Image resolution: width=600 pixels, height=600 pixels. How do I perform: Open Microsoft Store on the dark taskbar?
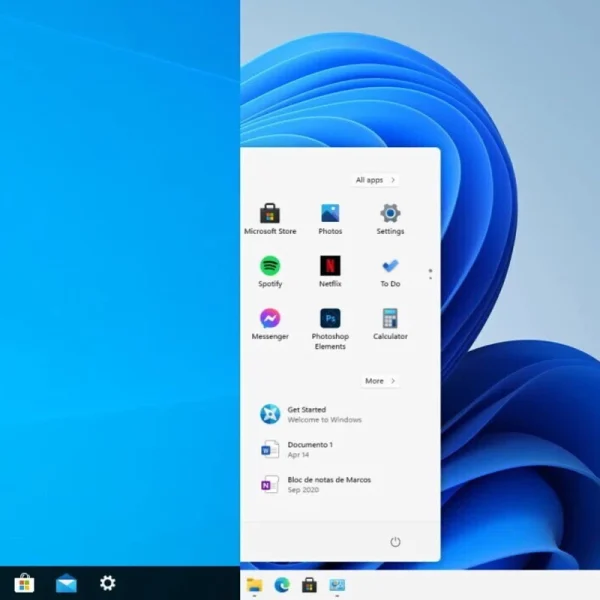[x=24, y=583]
